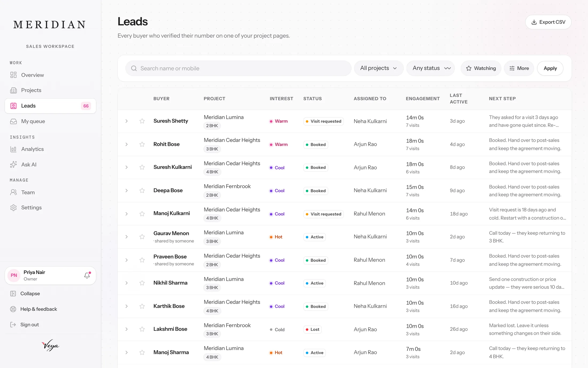
Task: Click the PN avatar for Priya Nair
Action: click(14, 275)
